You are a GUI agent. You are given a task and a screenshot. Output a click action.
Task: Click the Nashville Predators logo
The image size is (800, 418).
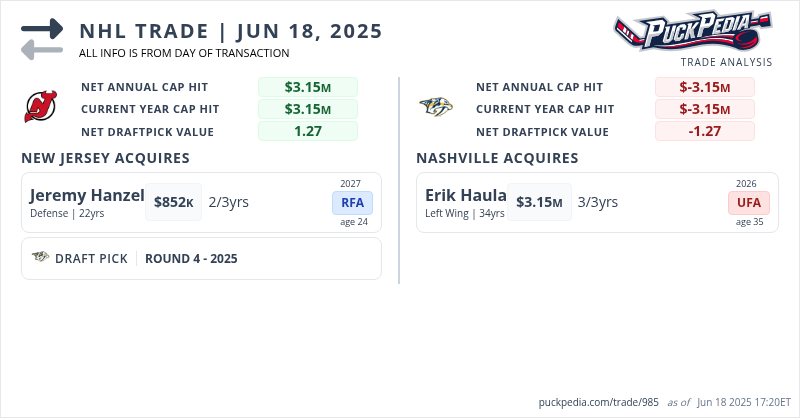436,108
